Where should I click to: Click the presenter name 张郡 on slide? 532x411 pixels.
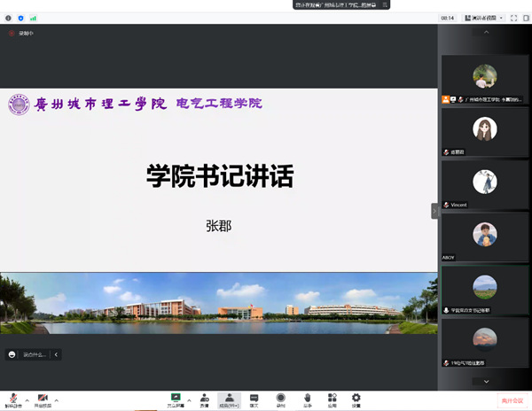coord(219,226)
